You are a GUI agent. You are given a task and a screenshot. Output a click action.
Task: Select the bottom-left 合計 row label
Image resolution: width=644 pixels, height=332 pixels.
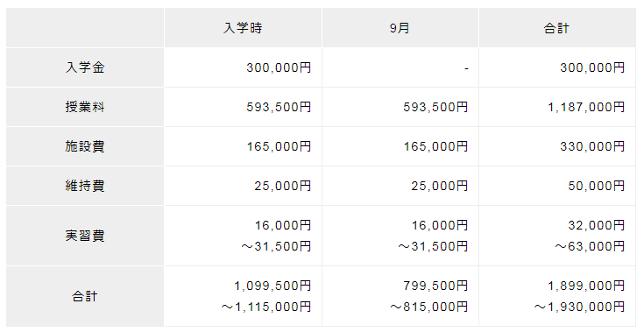coord(85,296)
